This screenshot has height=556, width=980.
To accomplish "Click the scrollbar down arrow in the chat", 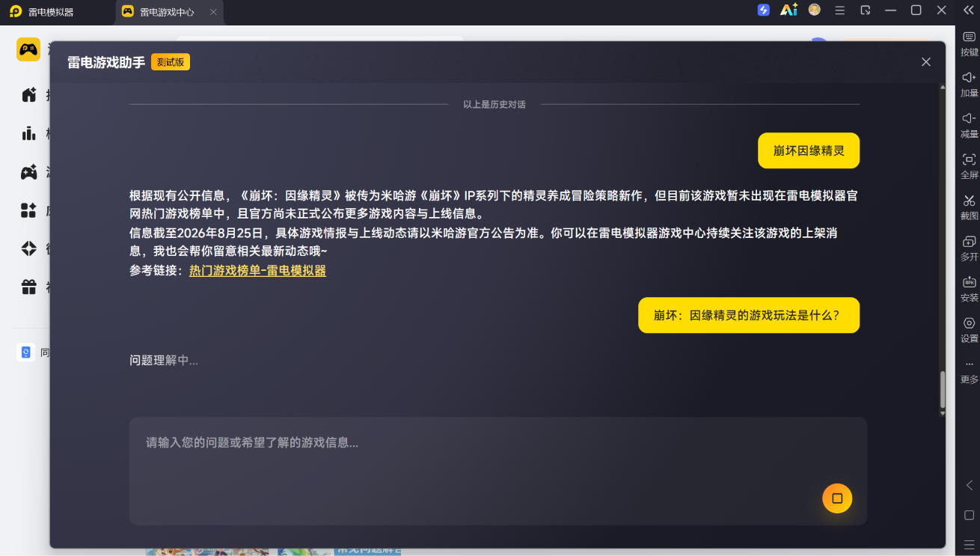I will point(943,413).
